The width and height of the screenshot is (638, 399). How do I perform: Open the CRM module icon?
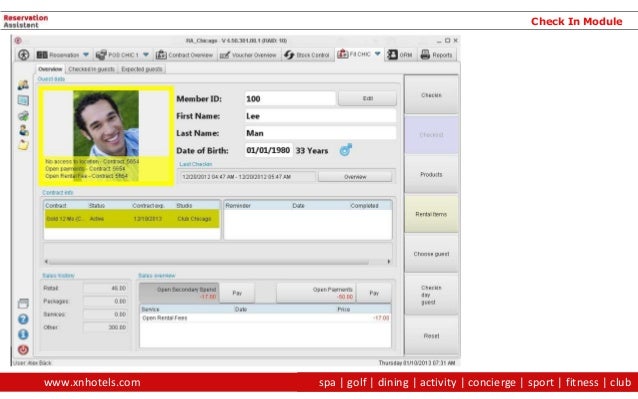tap(393, 55)
